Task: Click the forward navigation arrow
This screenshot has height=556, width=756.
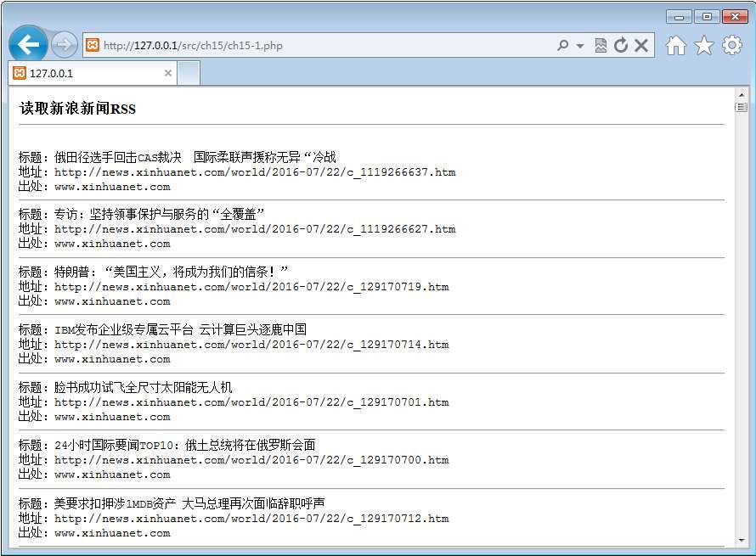Action: pyautogui.click(x=64, y=45)
